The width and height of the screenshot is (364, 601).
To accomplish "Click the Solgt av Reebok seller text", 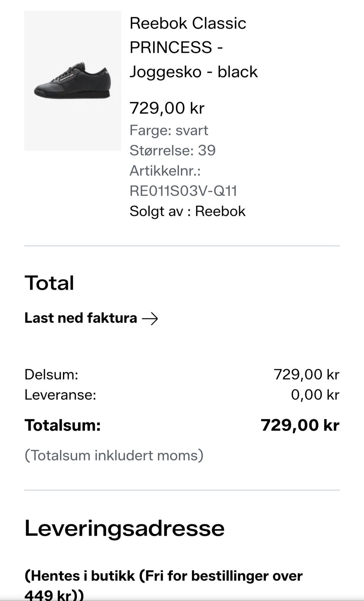I will [x=187, y=211].
